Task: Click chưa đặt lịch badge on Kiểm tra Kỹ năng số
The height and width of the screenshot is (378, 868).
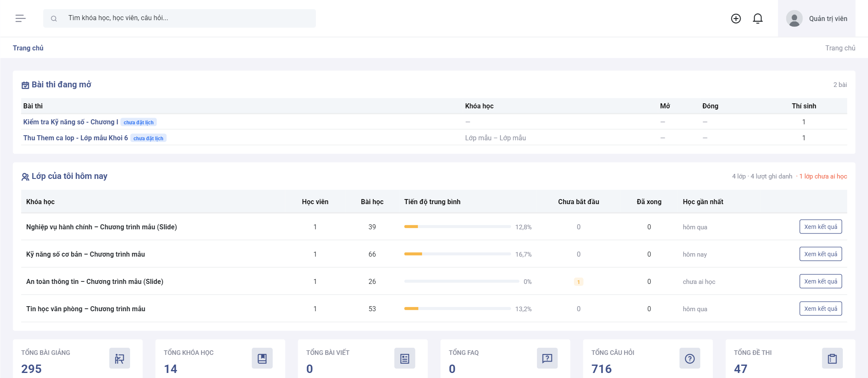Action: (138, 122)
